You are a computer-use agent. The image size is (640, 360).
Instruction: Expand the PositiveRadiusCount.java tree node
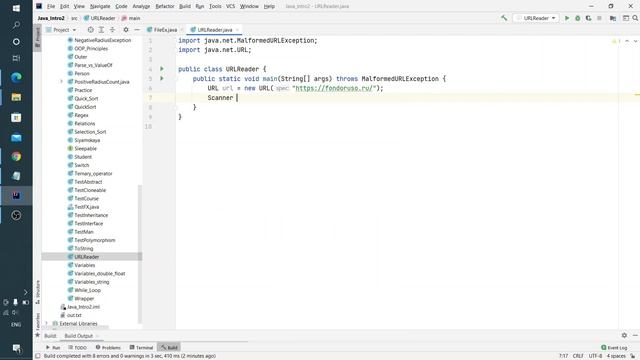pos(62,82)
